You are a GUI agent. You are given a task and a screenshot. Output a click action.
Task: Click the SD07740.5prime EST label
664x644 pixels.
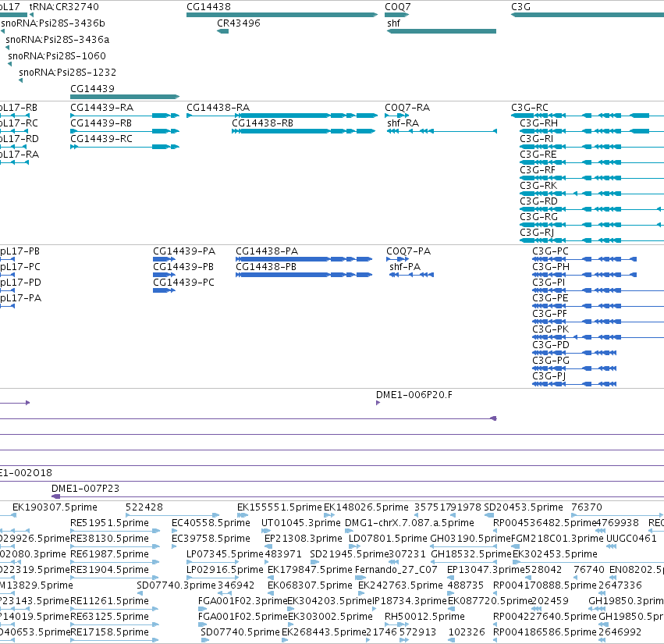click(x=240, y=632)
